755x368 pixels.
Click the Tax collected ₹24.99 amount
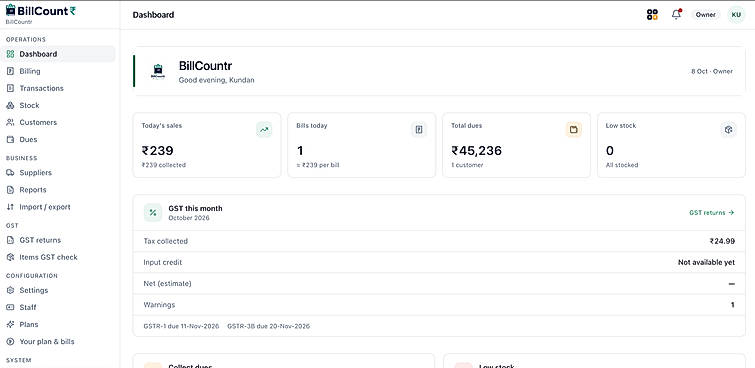722,241
